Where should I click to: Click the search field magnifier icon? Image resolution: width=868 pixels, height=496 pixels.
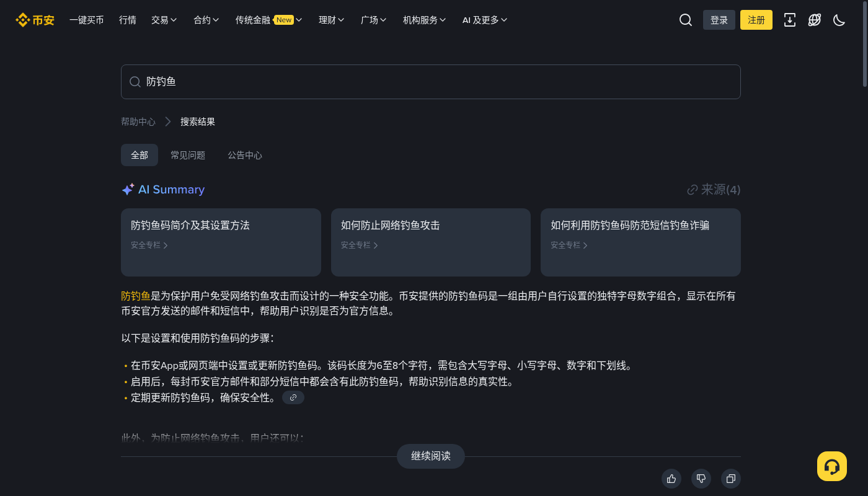[x=135, y=82]
